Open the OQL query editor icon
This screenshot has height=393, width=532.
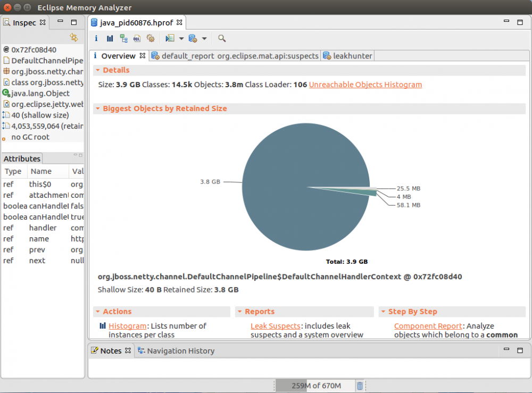pyautogui.click(x=137, y=38)
